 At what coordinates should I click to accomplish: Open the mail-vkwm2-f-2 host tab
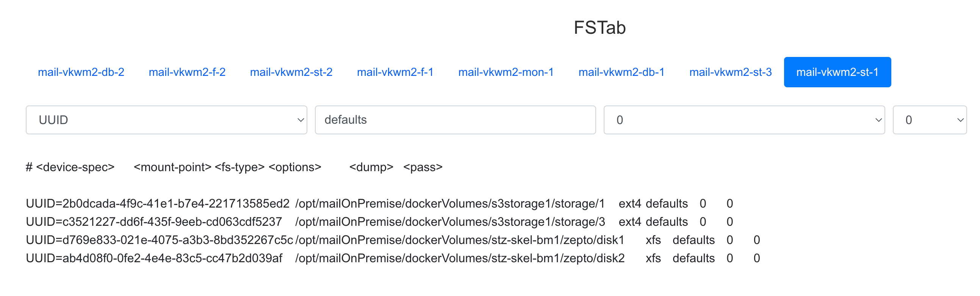187,72
